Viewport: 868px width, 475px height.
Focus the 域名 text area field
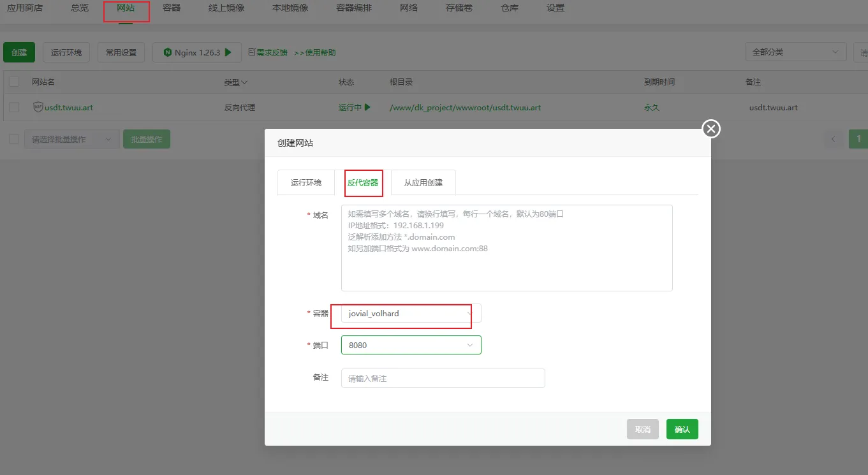click(x=506, y=248)
